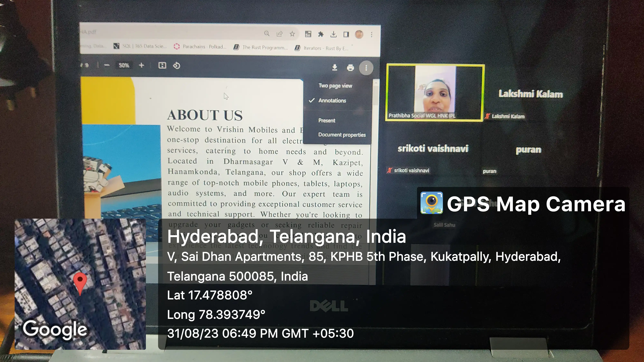Select Present from the menu
The width and height of the screenshot is (644, 362).
[x=327, y=120]
